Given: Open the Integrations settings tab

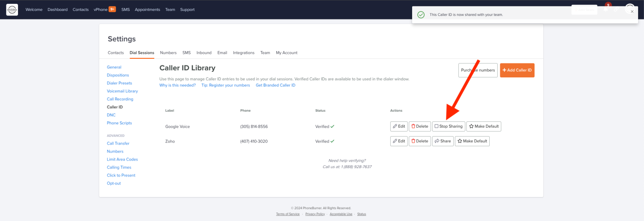Looking at the screenshot, I should click(x=244, y=53).
